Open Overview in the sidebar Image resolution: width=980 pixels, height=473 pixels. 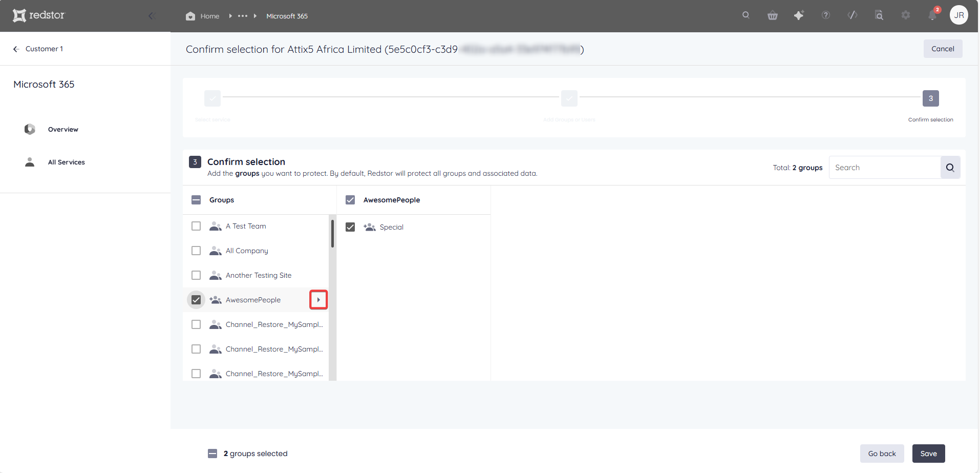63,129
